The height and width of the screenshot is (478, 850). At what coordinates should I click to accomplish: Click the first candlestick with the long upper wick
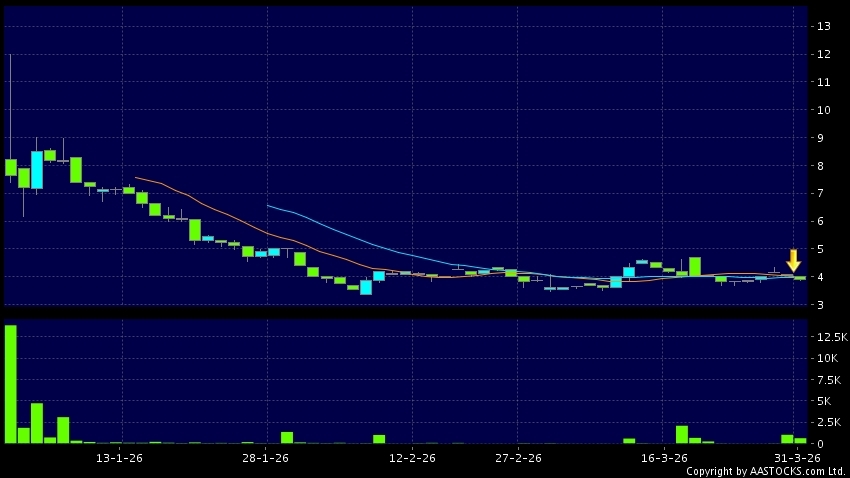(11, 167)
